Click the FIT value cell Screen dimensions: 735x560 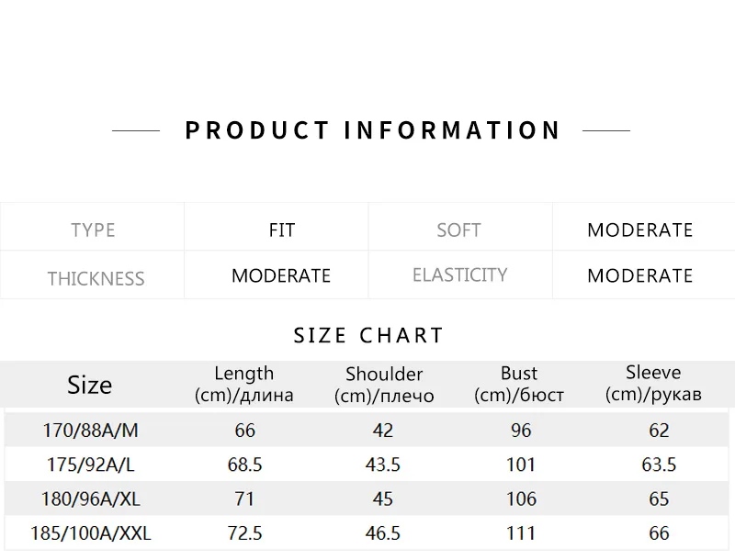(x=282, y=230)
